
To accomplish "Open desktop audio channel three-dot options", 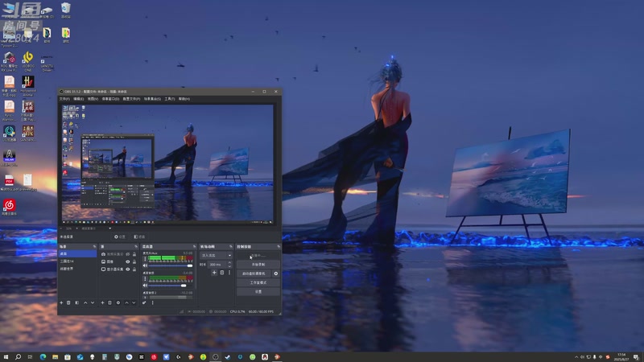I will coord(145,278).
